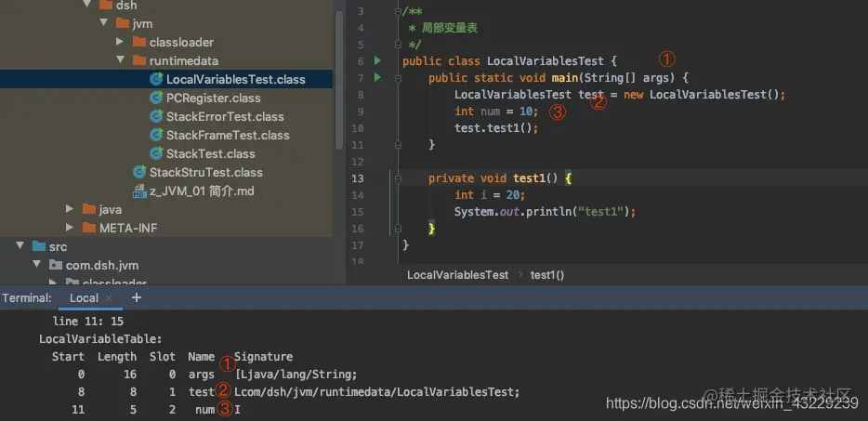The image size is (868, 421).
Task: Collapse the runtimedata folder
Action: (x=120, y=60)
